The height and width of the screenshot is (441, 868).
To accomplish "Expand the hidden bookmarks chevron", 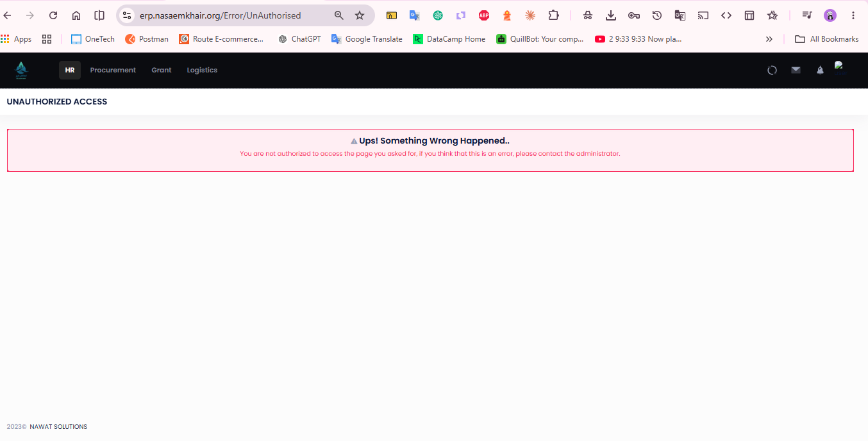I will (x=769, y=39).
